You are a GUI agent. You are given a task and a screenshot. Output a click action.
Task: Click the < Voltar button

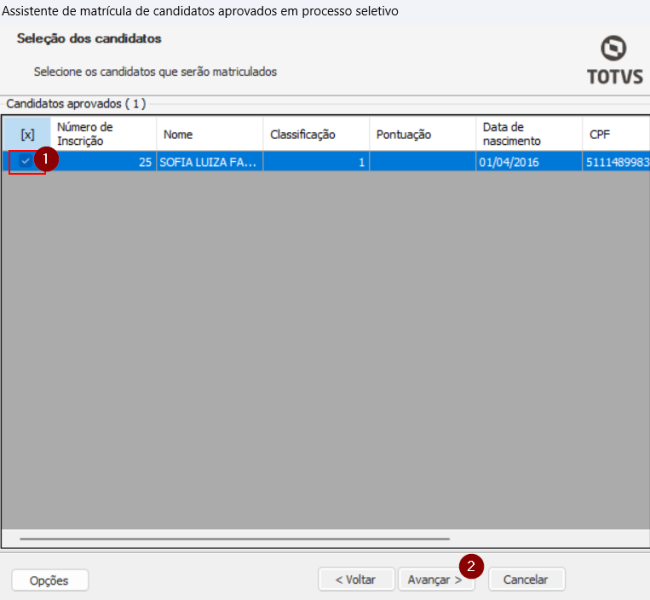355,580
